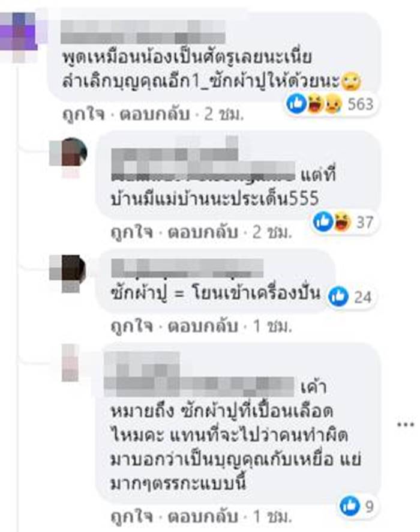Click the like icon showing 24 reactions
The height and width of the screenshot is (532, 420).
(338, 297)
